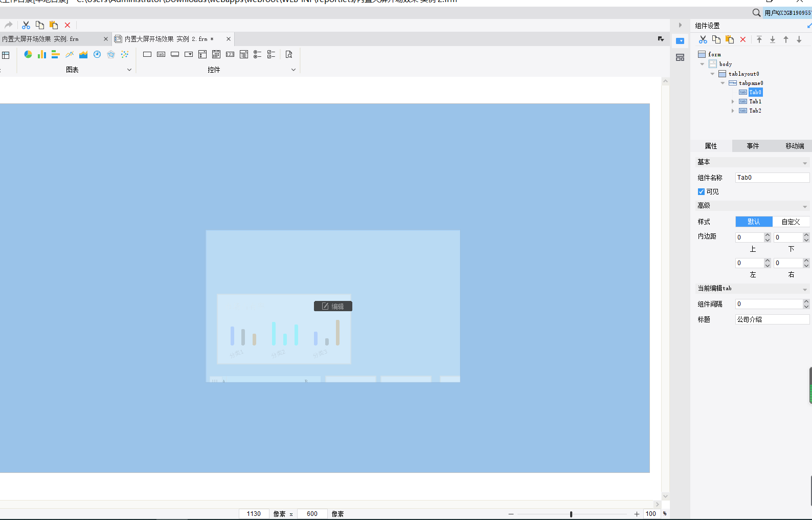Screen dimensions: 812x520
Task: Expand the Tab1 tree node
Action: tap(733, 101)
